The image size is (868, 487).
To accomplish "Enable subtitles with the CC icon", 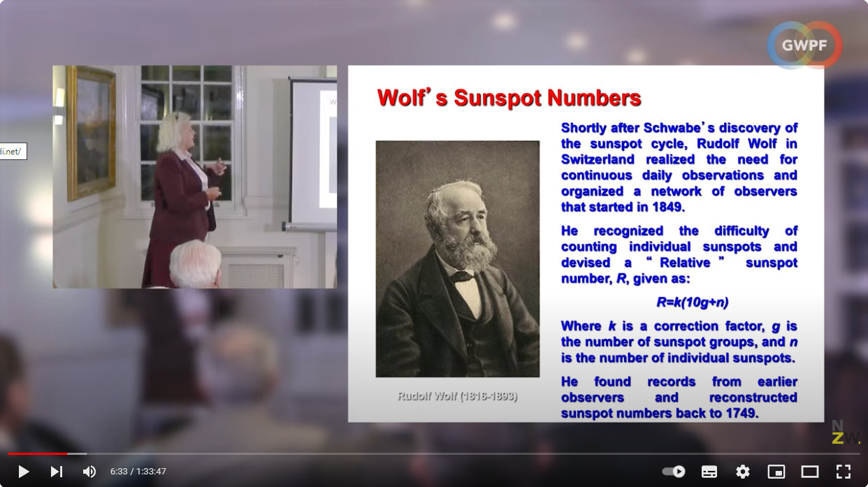I will tap(709, 472).
